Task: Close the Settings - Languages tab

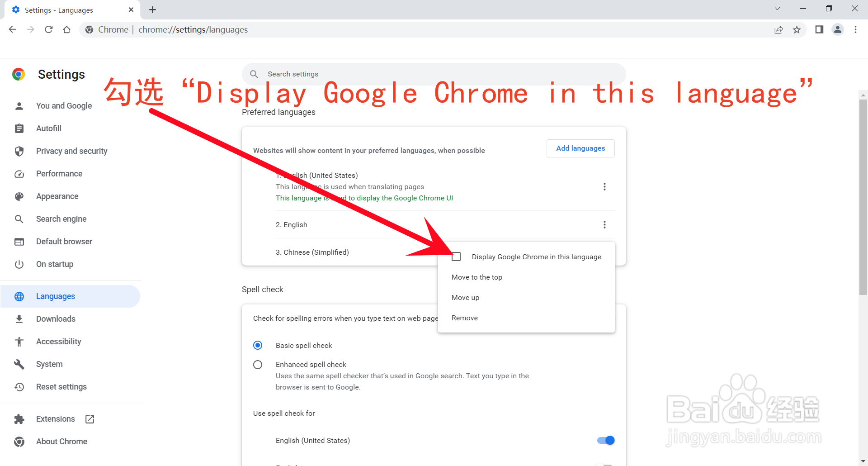Action: coord(131,10)
